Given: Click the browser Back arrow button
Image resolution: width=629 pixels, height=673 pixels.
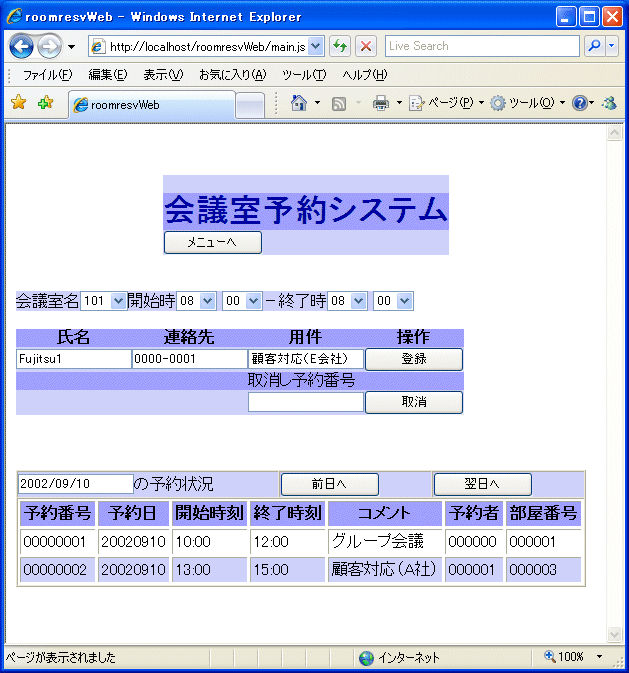Looking at the screenshot, I should 22,47.
